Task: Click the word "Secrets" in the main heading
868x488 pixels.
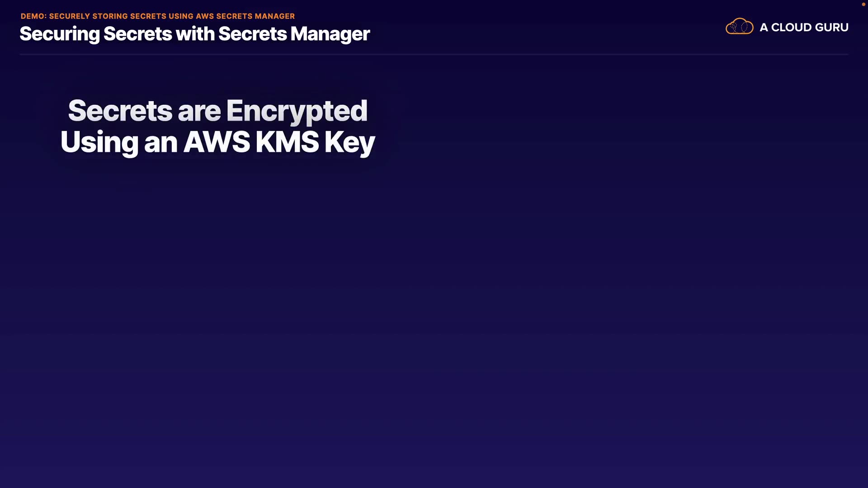Action: [120, 111]
